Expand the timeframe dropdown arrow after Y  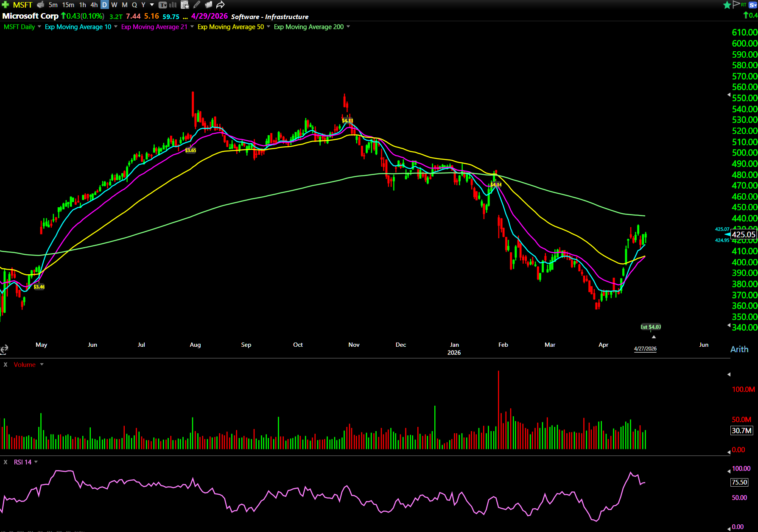point(152,5)
